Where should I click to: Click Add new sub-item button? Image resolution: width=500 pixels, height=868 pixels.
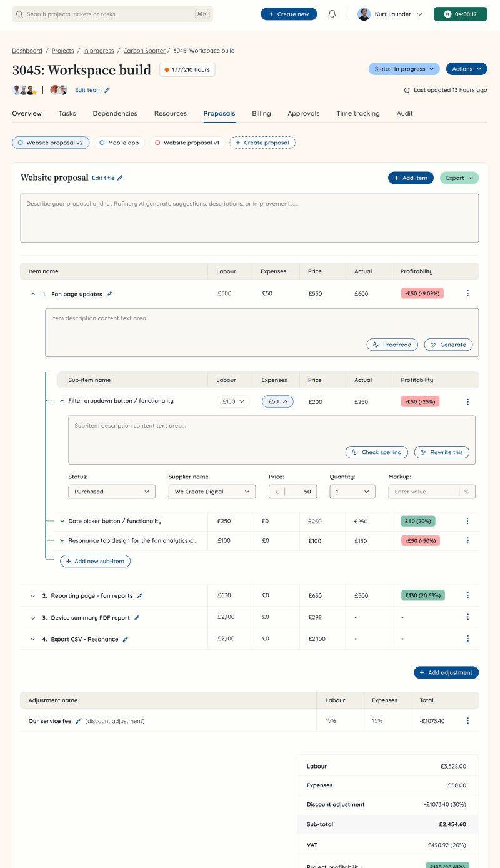coord(95,561)
